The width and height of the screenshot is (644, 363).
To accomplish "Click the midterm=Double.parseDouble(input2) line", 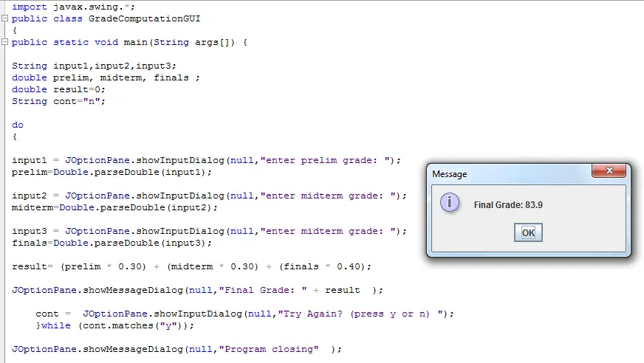I will point(114,207).
